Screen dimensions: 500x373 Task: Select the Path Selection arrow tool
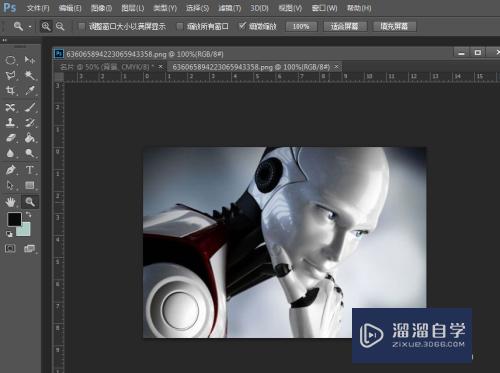tap(10, 185)
